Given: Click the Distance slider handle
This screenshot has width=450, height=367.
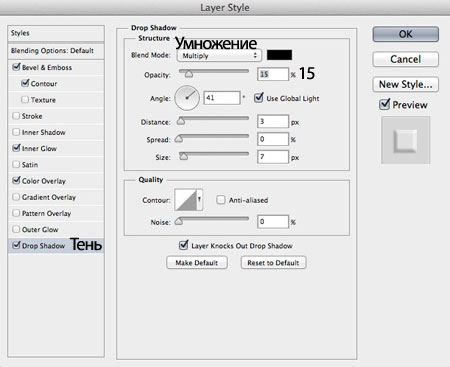Looking at the screenshot, I should tap(181, 121).
